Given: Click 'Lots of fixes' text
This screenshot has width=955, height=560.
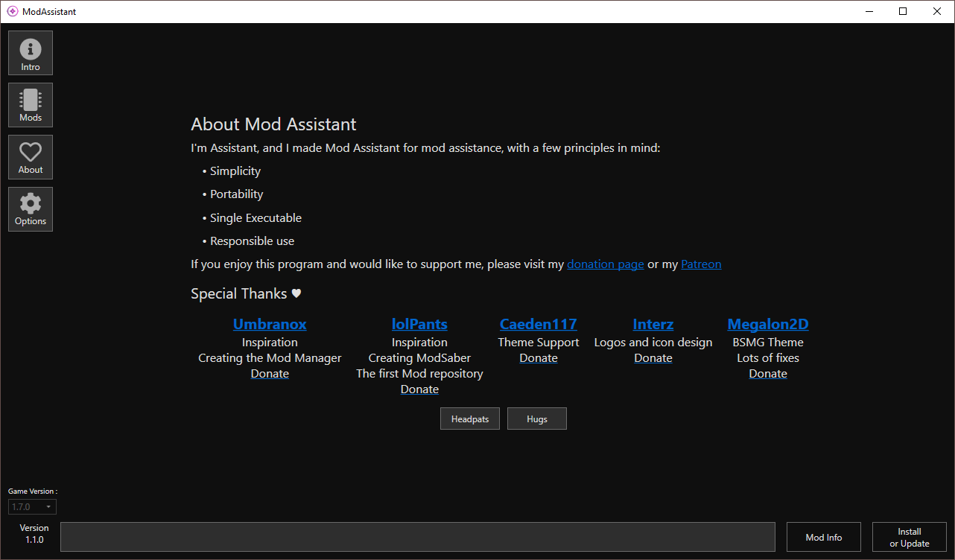Looking at the screenshot, I should click(x=768, y=358).
